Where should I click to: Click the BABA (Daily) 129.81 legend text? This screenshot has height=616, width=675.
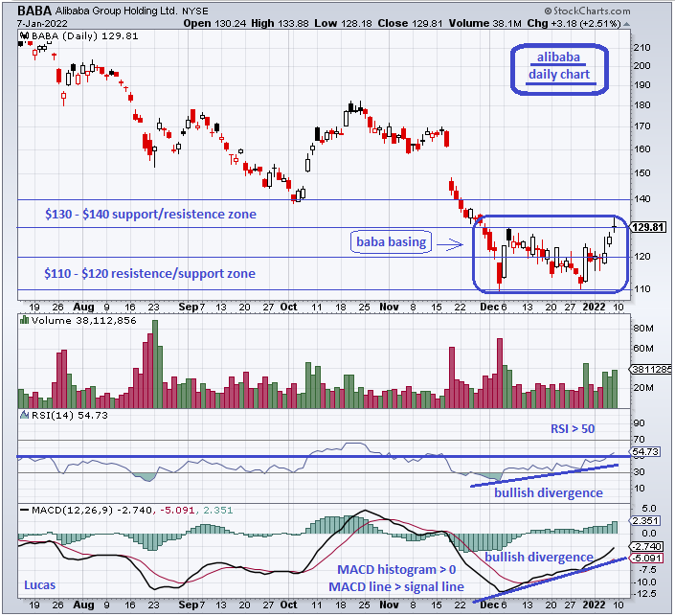(x=85, y=36)
